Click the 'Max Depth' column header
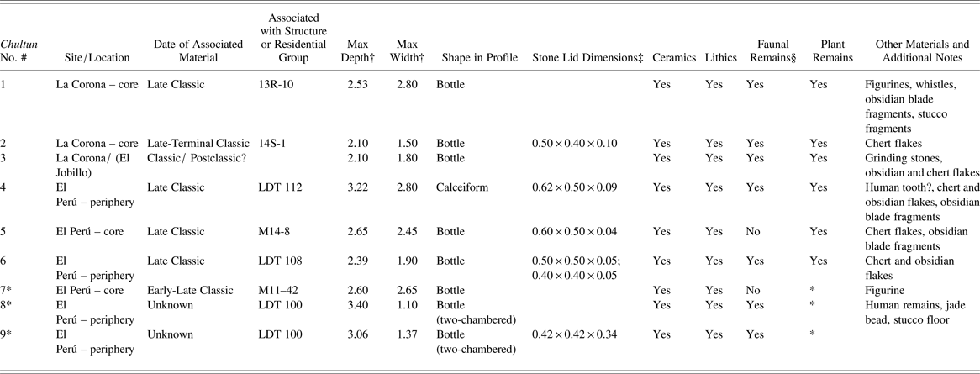980x374 pixels. pyautogui.click(x=359, y=50)
